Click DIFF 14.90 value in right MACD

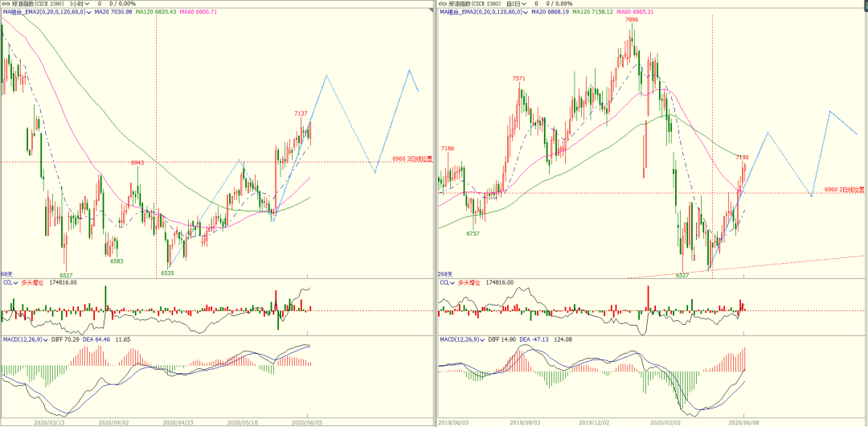coord(502,339)
